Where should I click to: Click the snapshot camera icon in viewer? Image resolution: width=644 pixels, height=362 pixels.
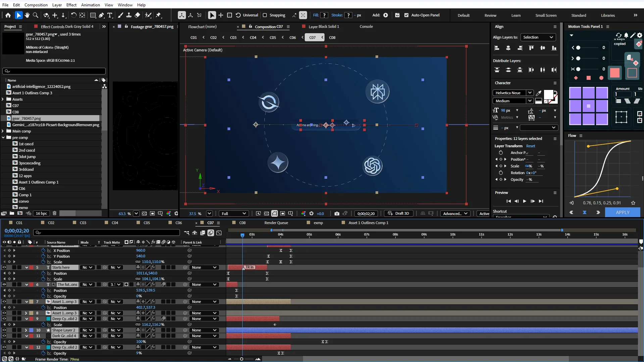[x=337, y=213]
